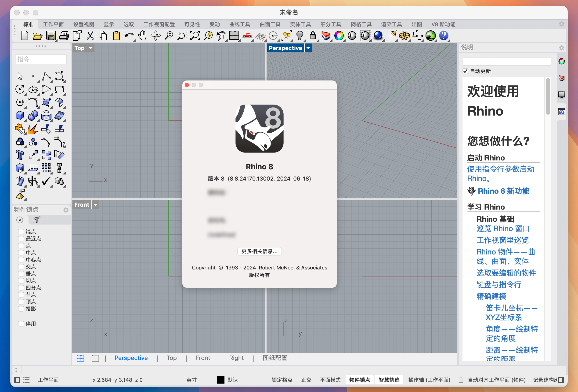Open the Rhino 8 新功能 link
This screenshot has height=392, width=578.
pyautogui.click(x=503, y=191)
